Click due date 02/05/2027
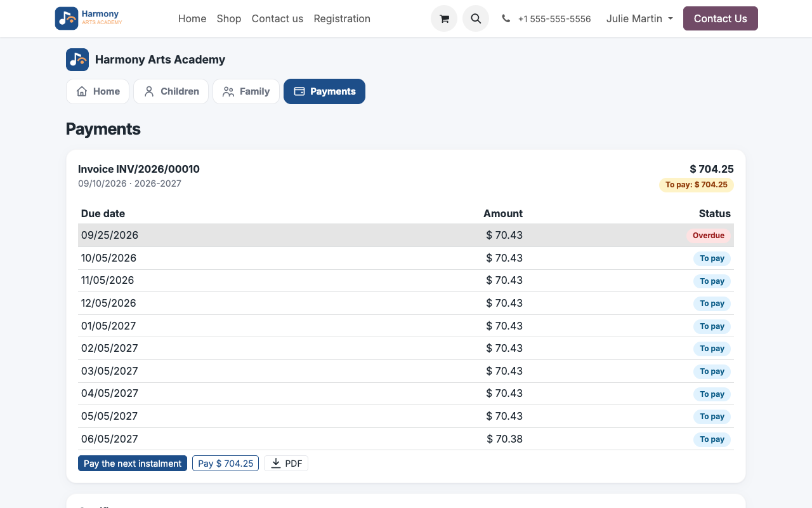The height and width of the screenshot is (508, 812). [x=110, y=348]
